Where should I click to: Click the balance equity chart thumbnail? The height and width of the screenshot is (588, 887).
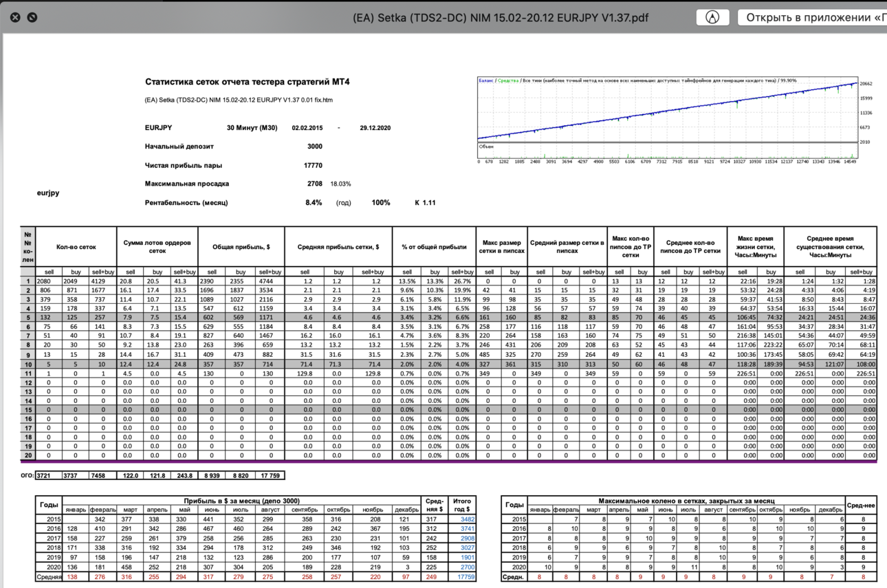pyautogui.click(x=667, y=118)
